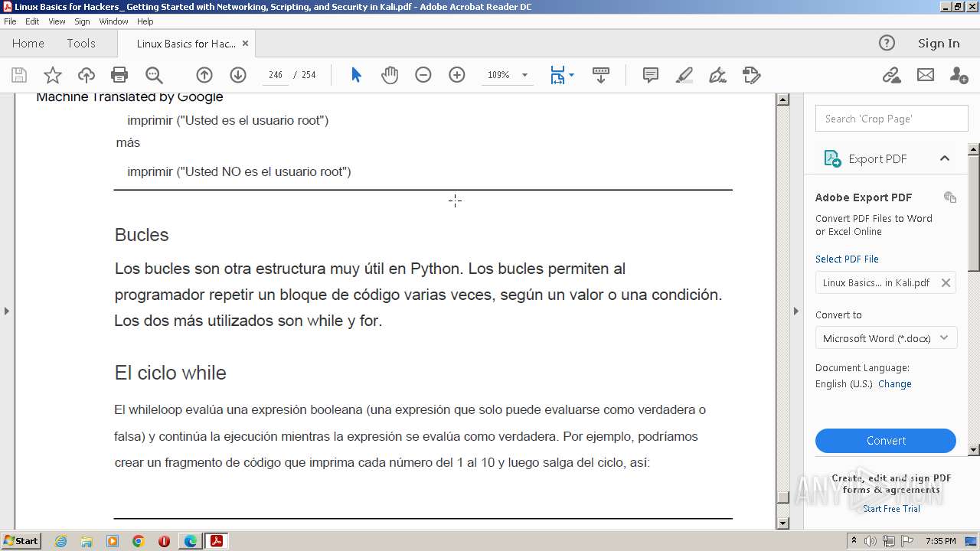Share a link to the file
Image resolution: width=980 pixels, height=551 pixels.
coord(891,75)
